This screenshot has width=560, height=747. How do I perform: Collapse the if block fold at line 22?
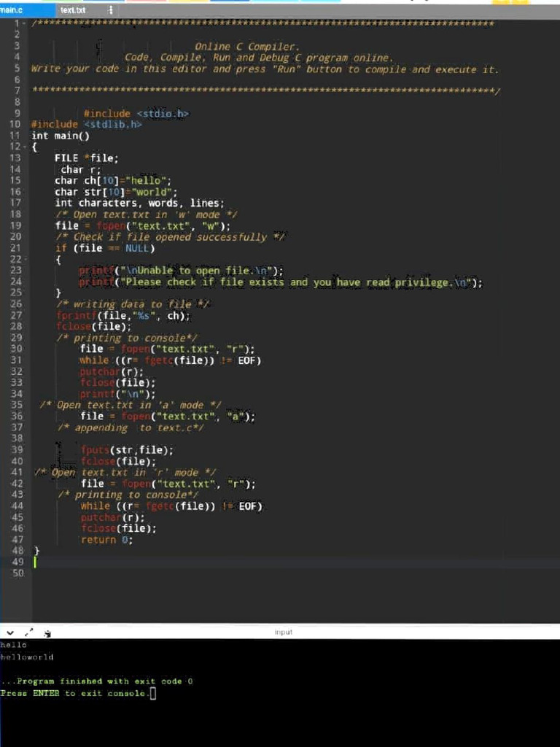coord(25,259)
